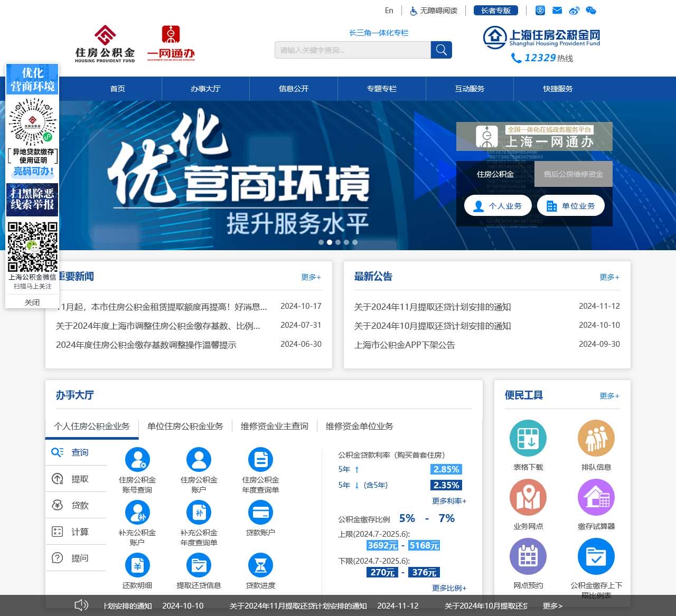Select the third carousel dot indicator

(x=337, y=242)
